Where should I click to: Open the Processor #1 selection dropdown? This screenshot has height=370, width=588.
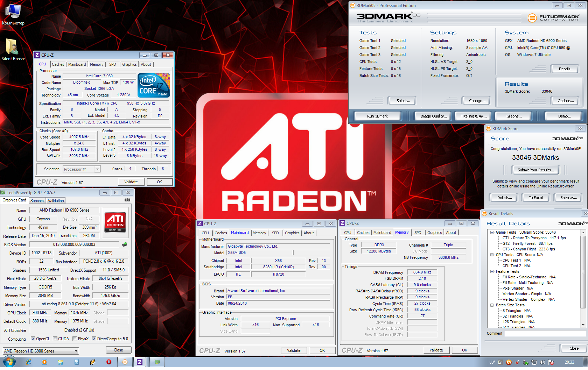coord(82,169)
